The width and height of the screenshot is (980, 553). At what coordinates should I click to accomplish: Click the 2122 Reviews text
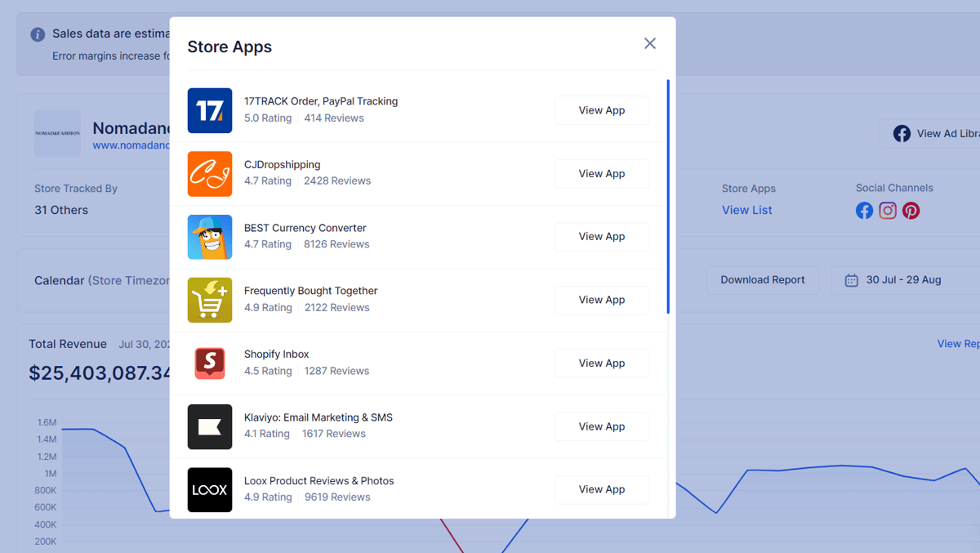[337, 307]
